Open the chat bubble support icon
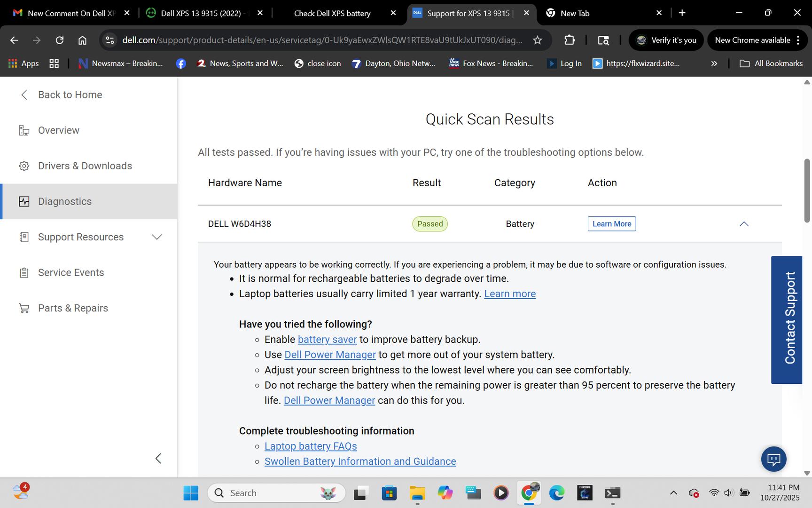The image size is (812, 508). (x=773, y=459)
